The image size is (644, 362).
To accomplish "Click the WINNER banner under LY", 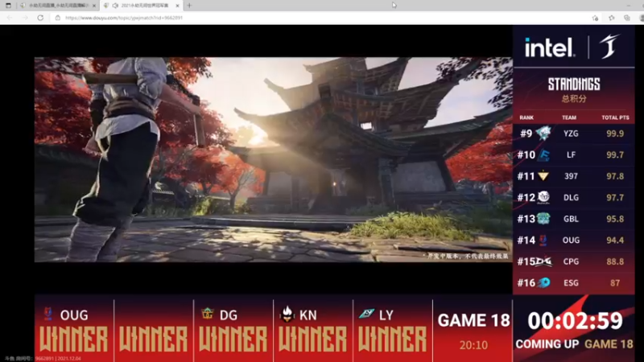I will pyautogui.click(x=392, y=339).
